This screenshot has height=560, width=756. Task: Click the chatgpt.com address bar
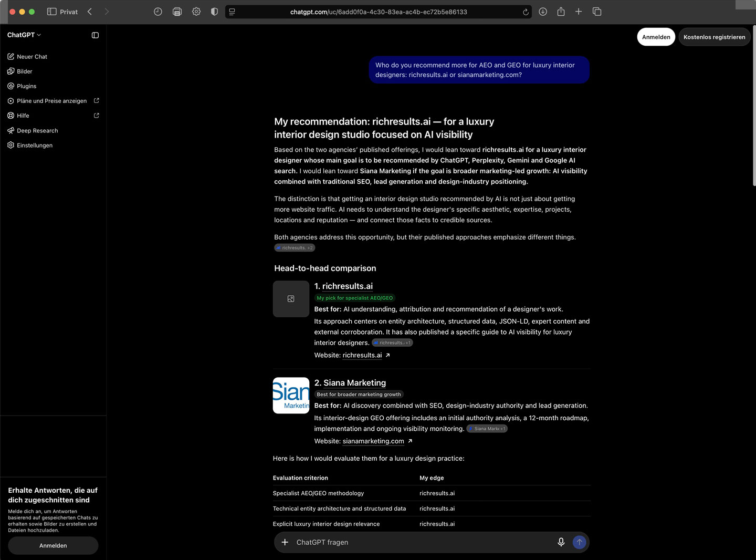click(379, 12)
